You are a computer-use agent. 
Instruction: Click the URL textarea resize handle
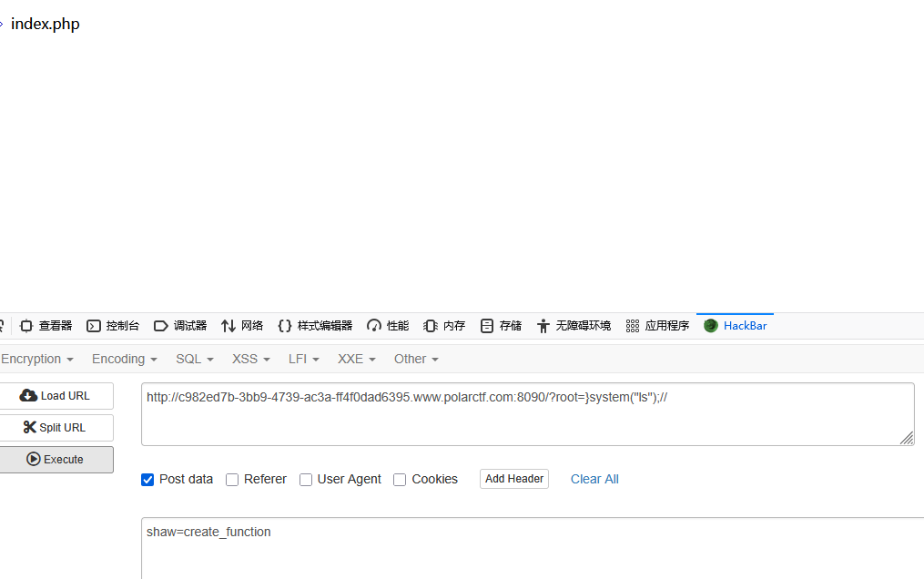(x=907, y=438)
